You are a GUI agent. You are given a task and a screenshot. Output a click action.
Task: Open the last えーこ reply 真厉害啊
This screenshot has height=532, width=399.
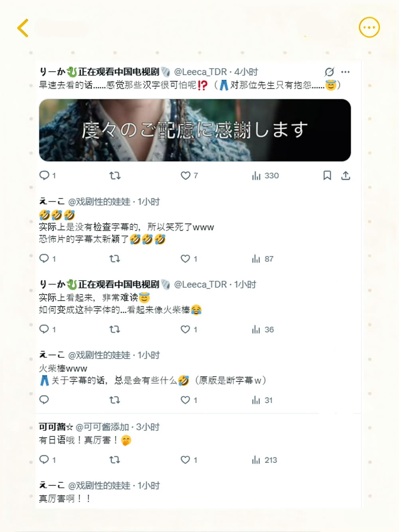point(64,499)
